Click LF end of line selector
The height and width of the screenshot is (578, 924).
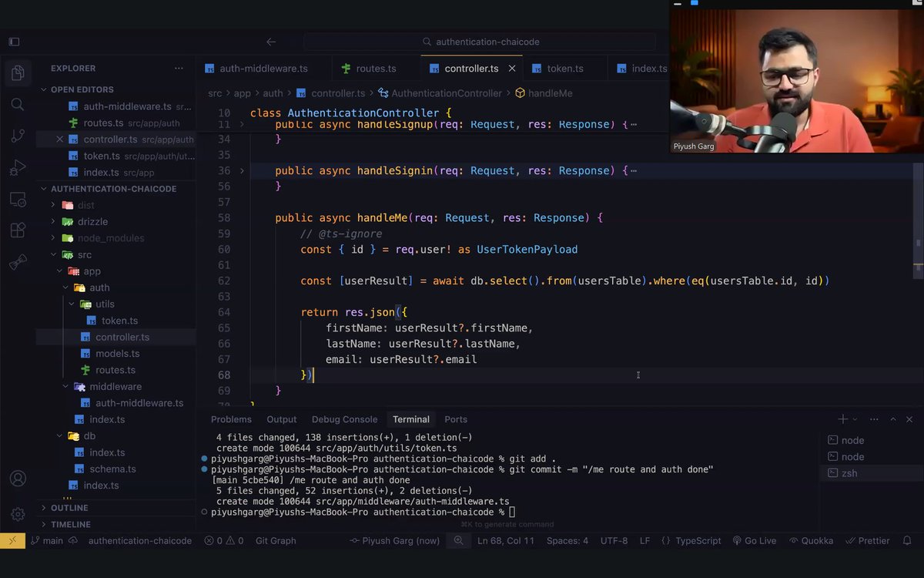(x=644, y=540)
